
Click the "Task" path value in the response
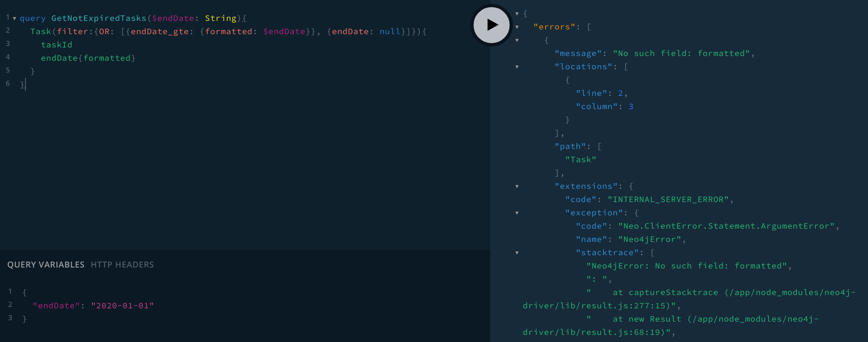point(581,159)
